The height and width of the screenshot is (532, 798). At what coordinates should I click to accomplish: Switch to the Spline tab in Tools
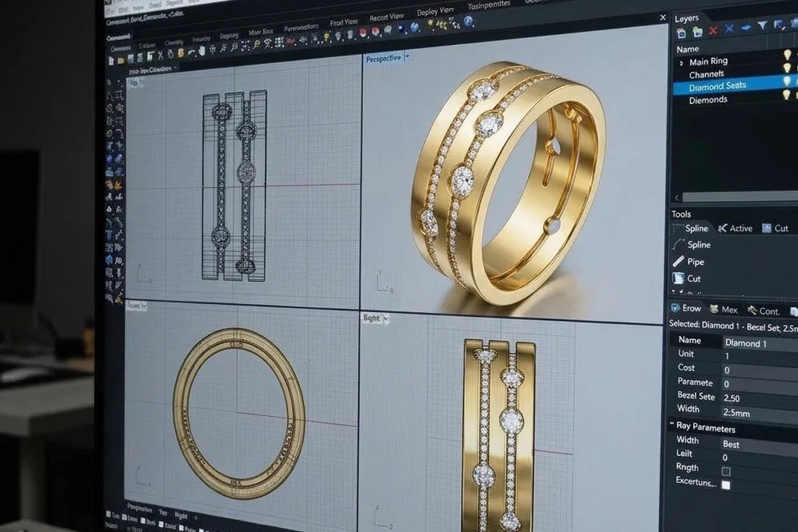click(x=691, y=228)
